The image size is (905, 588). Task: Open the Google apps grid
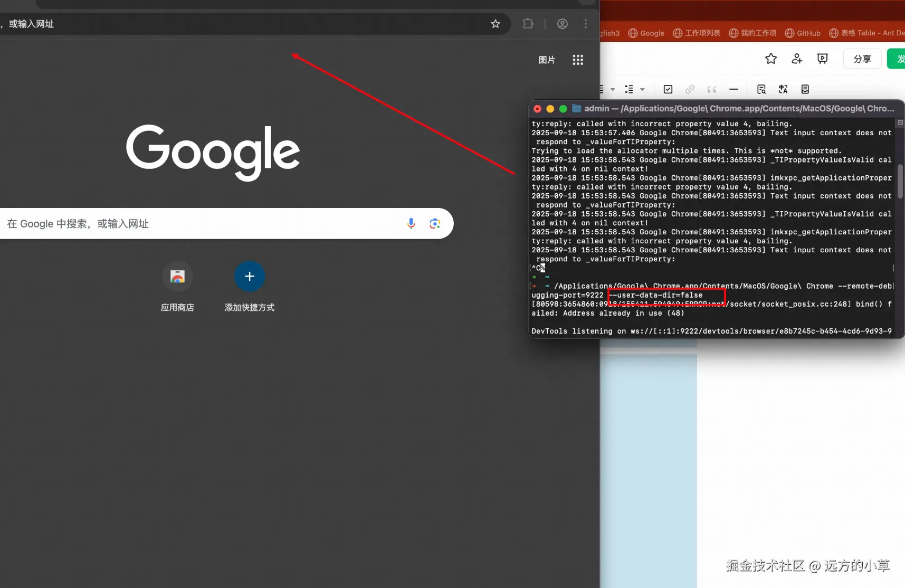578,60
